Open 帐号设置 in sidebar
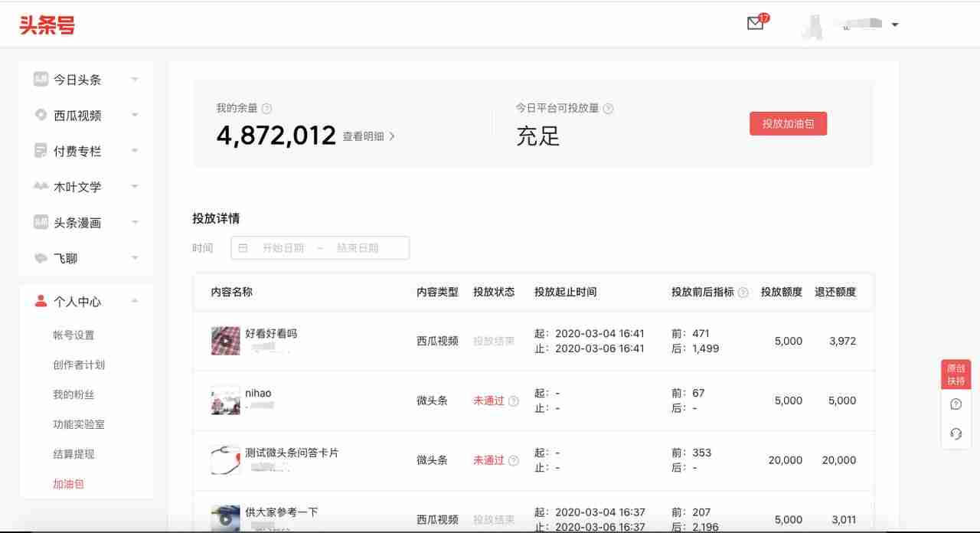 pos(73,335)
